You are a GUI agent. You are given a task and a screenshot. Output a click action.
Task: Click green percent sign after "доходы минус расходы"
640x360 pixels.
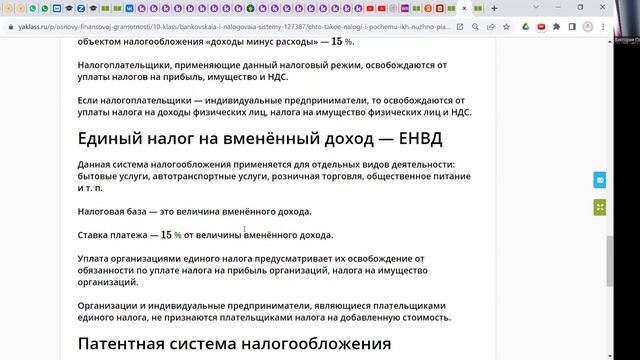pyautogui.click(x=348, y=42)
